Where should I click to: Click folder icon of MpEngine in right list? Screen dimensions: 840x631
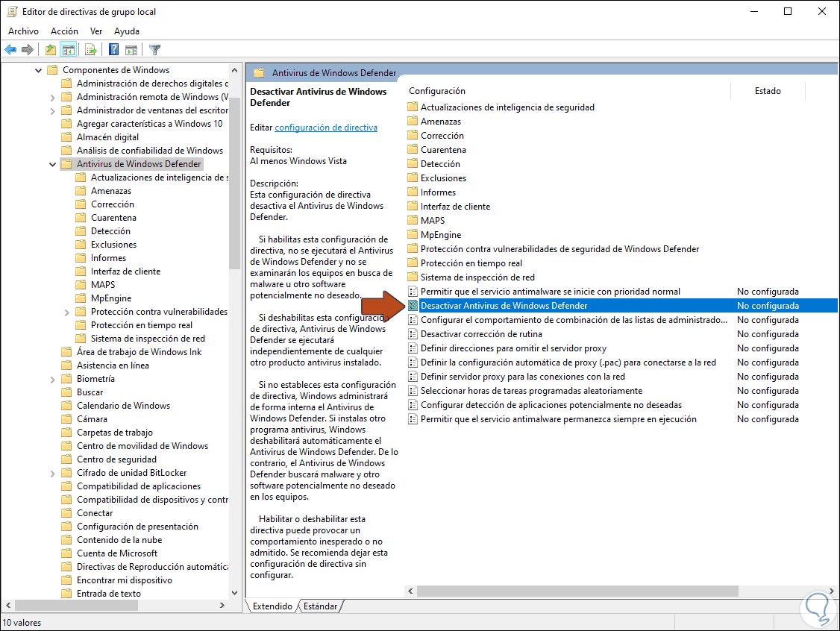(x=413, y=235)
